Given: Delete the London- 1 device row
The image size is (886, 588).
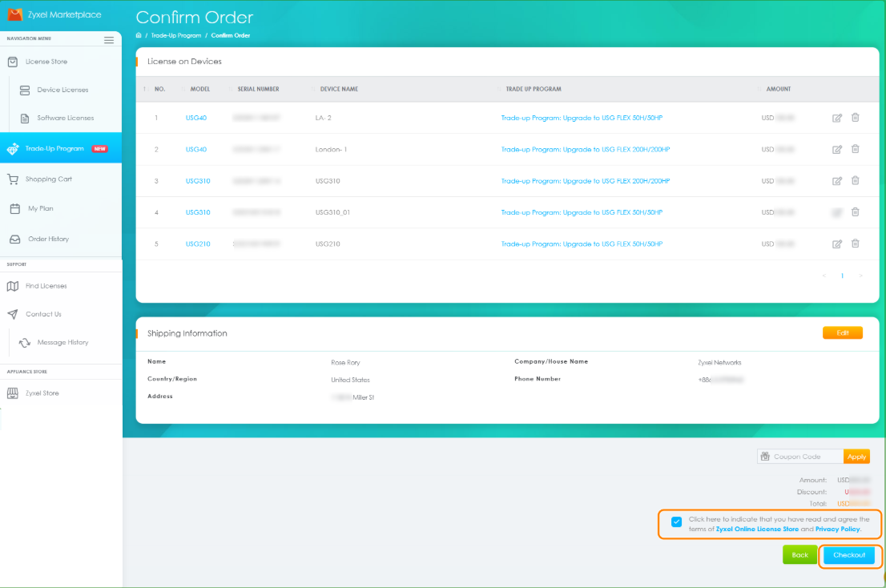Looking at the screenshot, I should (x=856, y=149).
